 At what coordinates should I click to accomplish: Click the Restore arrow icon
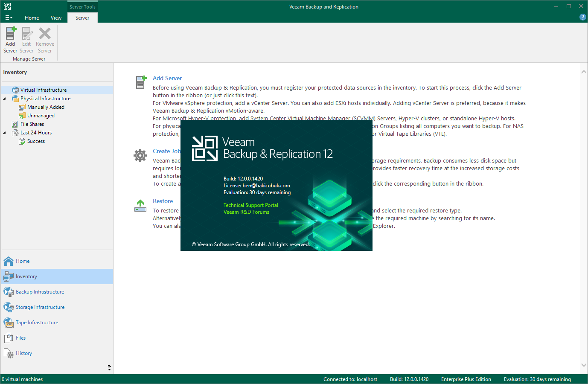[140, 206]
